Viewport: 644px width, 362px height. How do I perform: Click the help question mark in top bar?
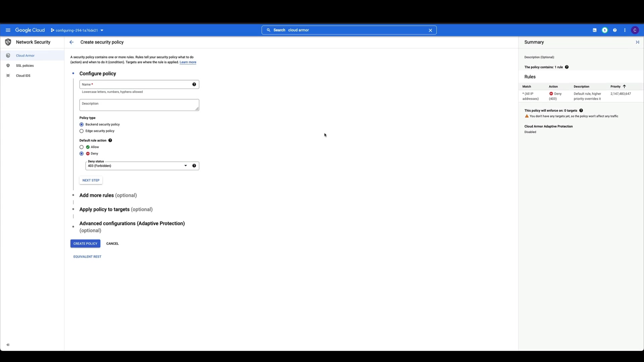615,30
